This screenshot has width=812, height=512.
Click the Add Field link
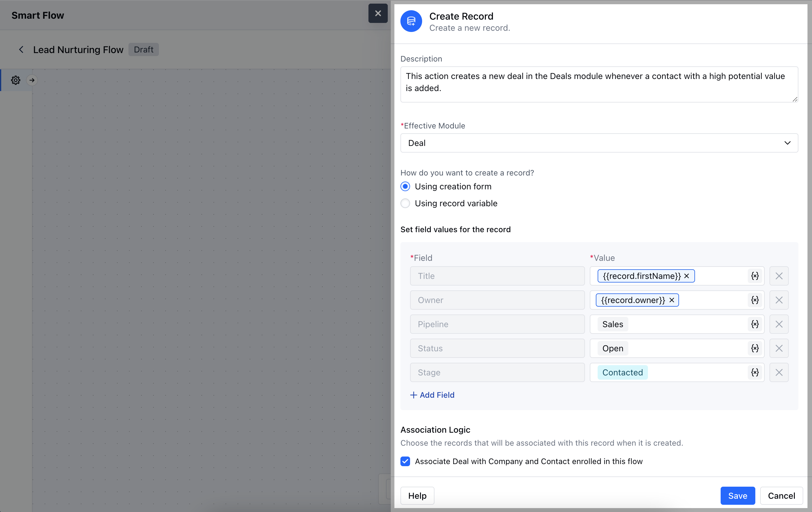432,395
